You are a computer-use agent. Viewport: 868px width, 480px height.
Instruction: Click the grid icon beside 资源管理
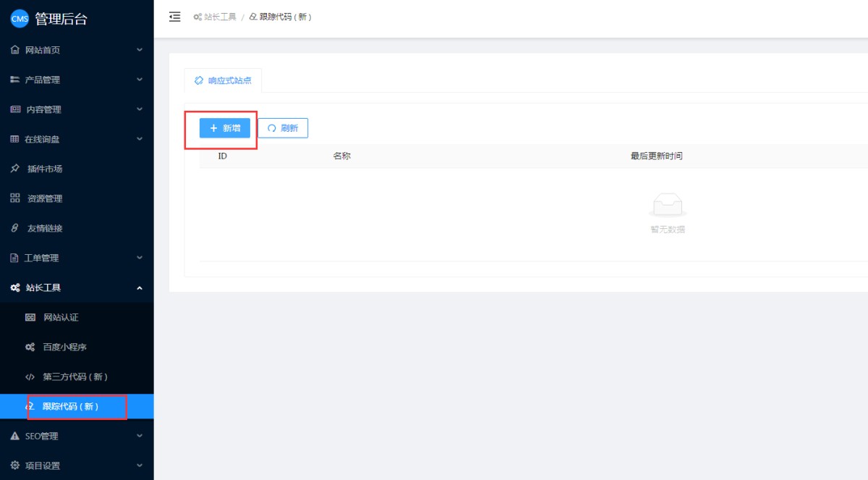pos(14,198)
